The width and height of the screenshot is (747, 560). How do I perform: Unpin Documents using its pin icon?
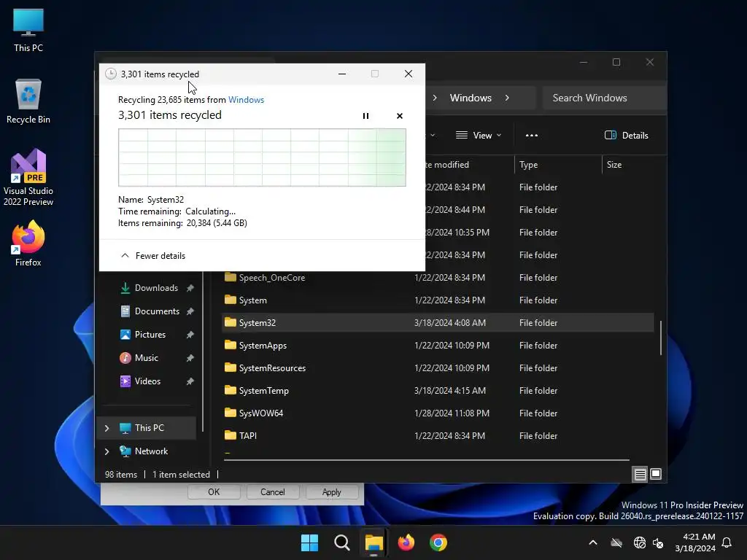[190, 311]
